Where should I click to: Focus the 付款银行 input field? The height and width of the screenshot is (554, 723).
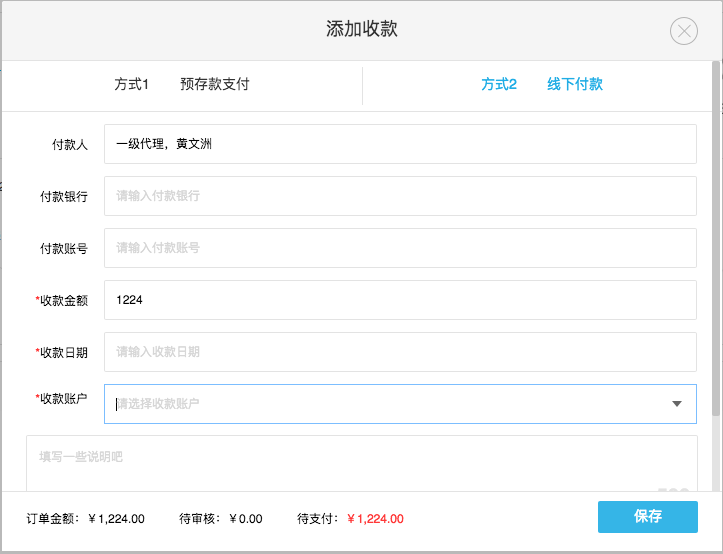[400, 196]
